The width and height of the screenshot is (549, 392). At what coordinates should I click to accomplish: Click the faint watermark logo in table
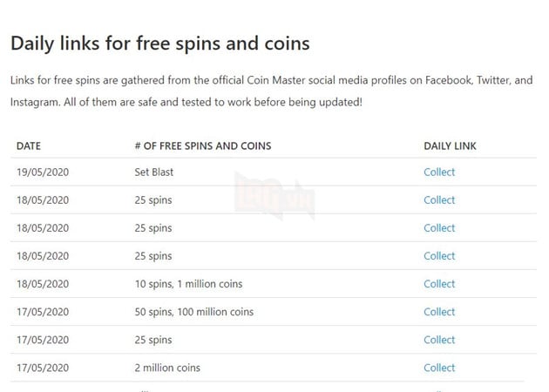point(274,195)
